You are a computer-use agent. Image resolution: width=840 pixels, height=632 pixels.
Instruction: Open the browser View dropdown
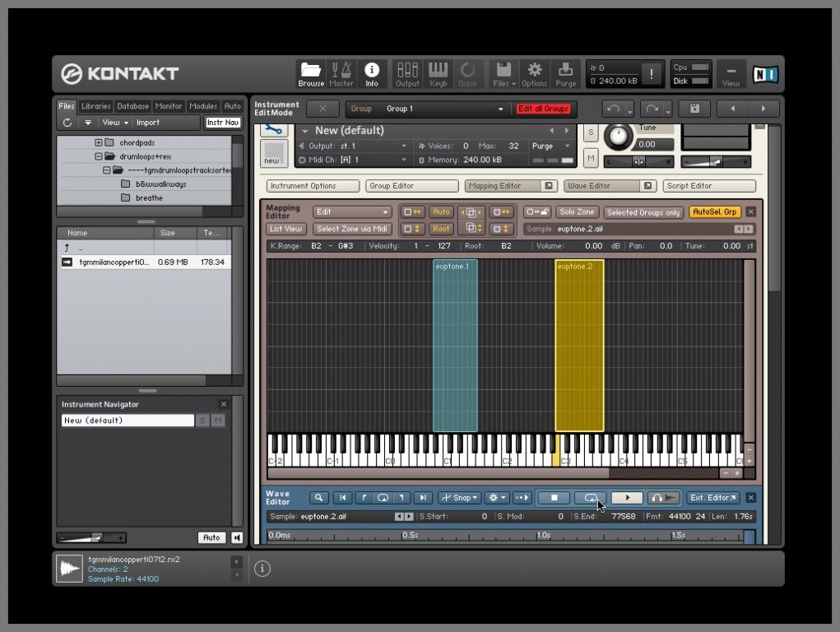115,123
